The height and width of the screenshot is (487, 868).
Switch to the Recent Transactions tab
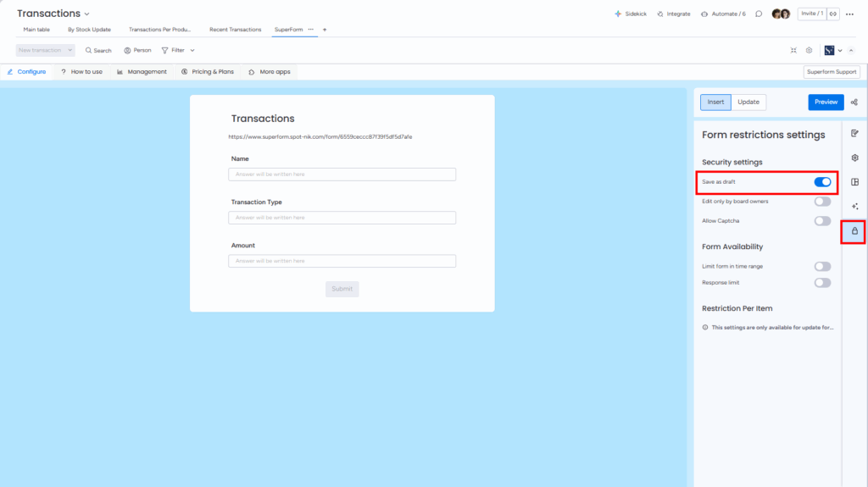click(235, 30)
